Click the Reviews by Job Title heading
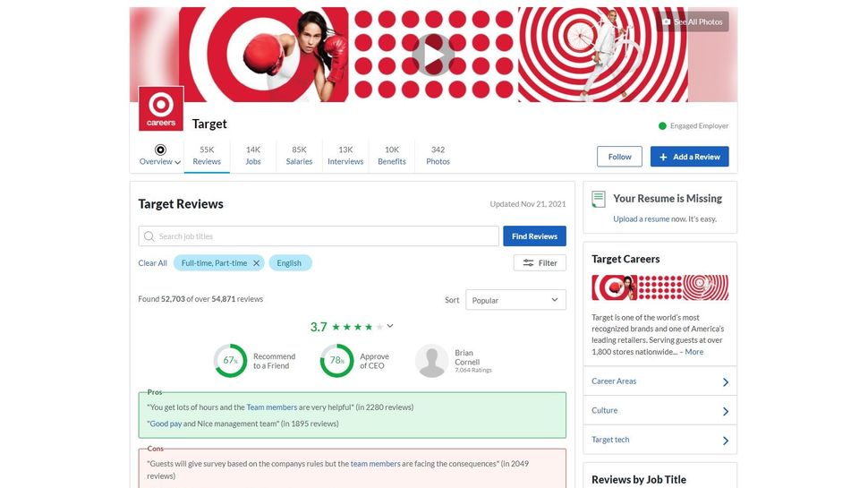 coord(639,480)
